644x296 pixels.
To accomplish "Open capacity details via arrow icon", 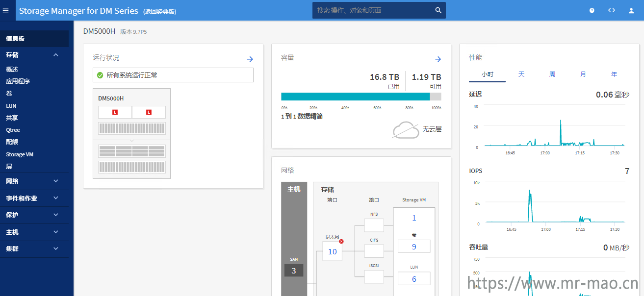I will [438, 59].
